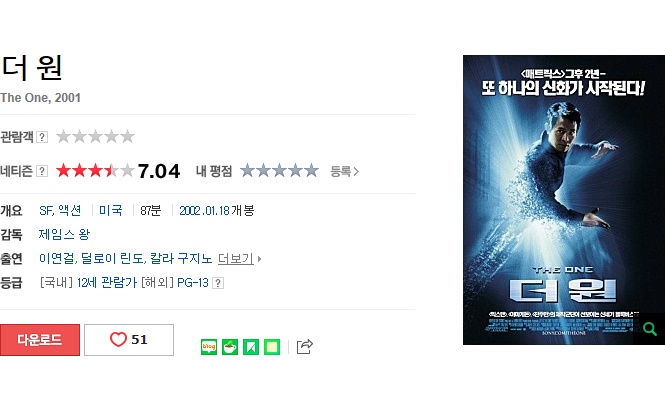The height and width of the screenshot is (419, 665).
Task: Open actor 이연걸 link
Action: click(57, 259)
